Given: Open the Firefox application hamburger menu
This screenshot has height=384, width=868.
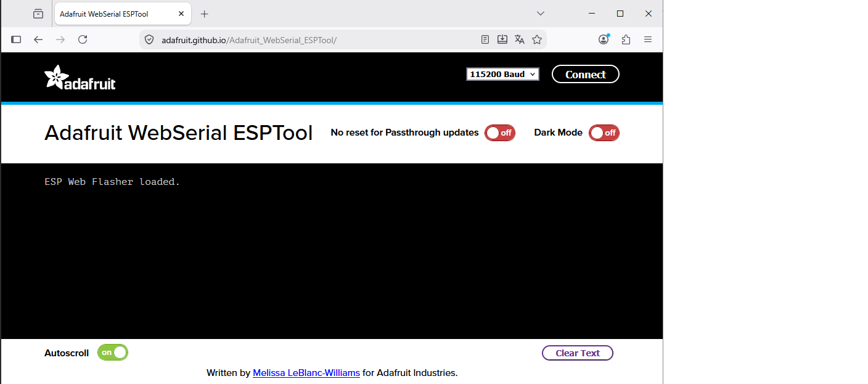Looking at the screenshot, I should [648, 39].
